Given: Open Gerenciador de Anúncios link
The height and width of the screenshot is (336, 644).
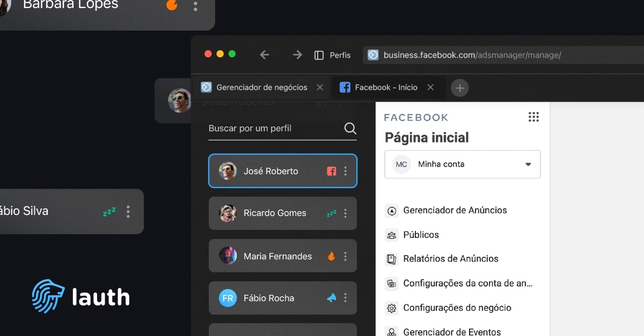Looking at the screenshot, I should tap(455, 210).
